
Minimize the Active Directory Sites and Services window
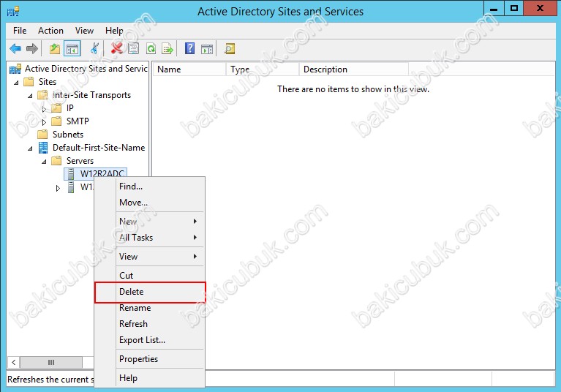point(494,9)
